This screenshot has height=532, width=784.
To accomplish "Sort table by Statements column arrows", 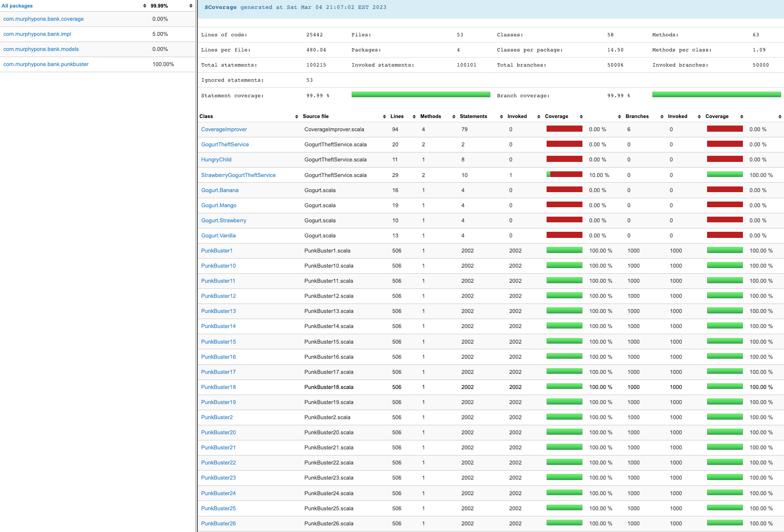I will [x=501, y=117].
